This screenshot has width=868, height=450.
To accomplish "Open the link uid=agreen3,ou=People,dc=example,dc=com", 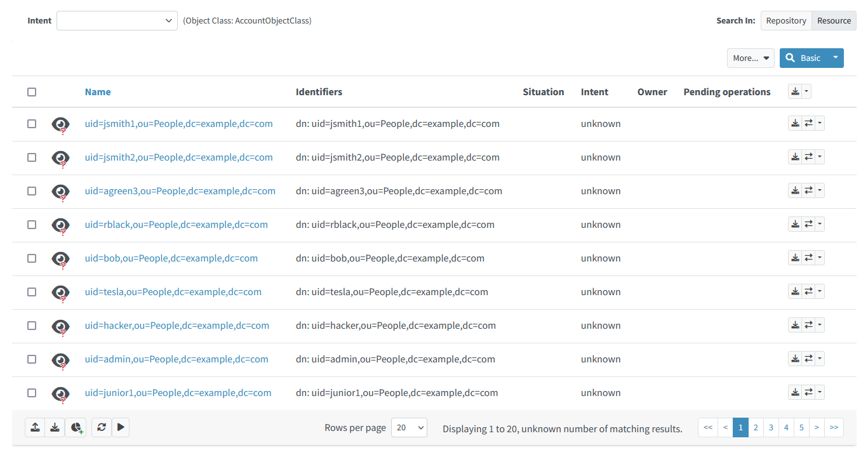I will (x=180, y=190).
